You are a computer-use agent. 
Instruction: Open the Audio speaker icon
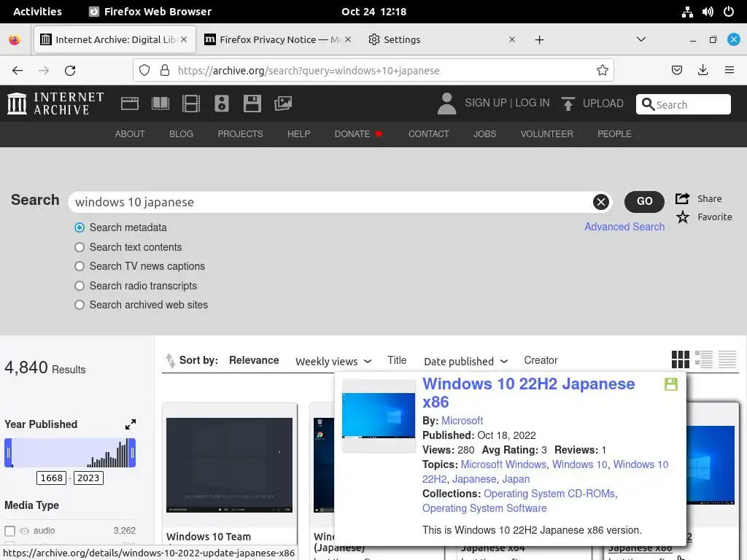pyautogui.click(x=222, y=104)
